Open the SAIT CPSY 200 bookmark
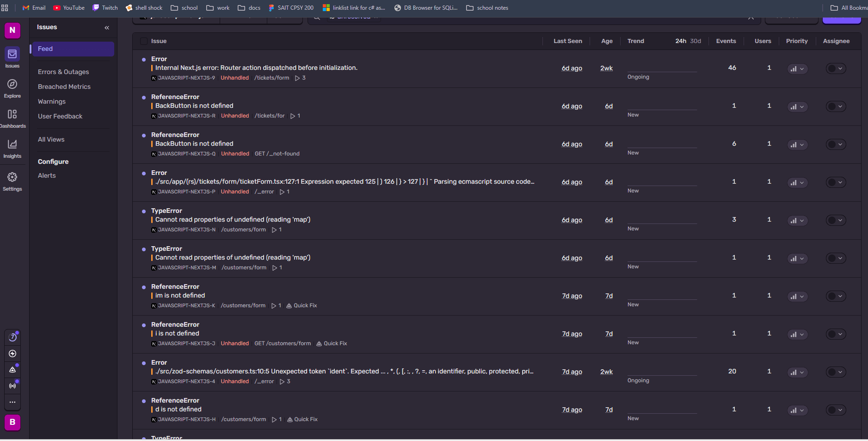The image size is (868, 441). 291,8
